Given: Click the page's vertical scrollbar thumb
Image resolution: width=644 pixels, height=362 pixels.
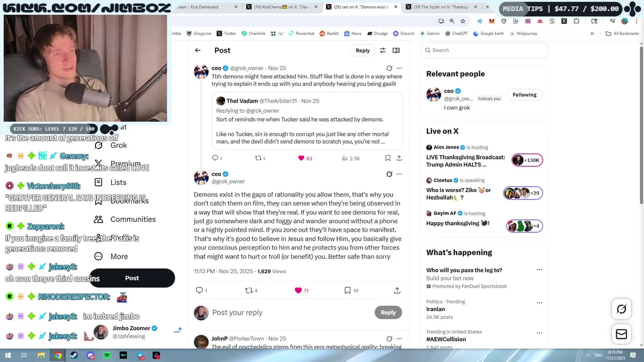Looking at the screenshot, I should (x=641, y=126).
